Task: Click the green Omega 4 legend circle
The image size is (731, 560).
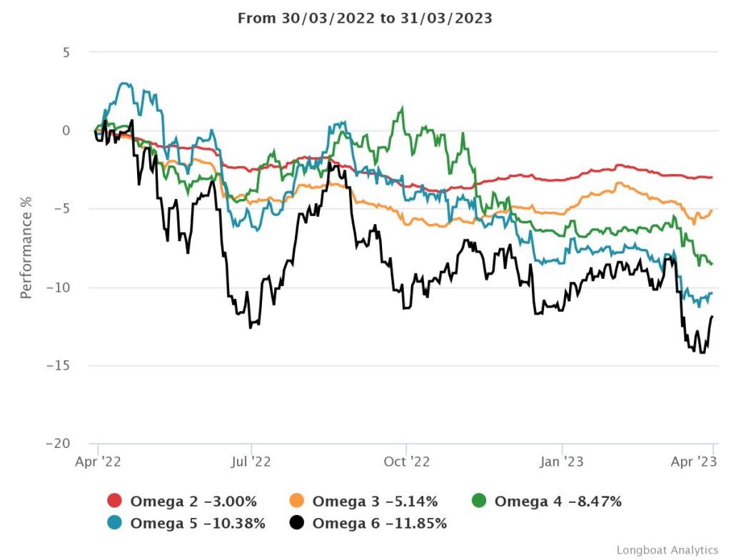Action: [x=480, y=501]
